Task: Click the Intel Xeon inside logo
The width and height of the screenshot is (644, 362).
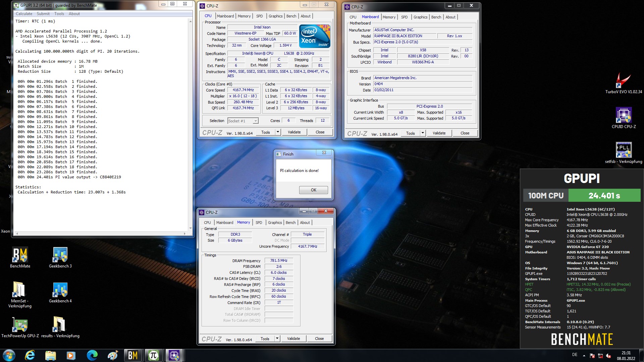Action: tap(315, 36)
